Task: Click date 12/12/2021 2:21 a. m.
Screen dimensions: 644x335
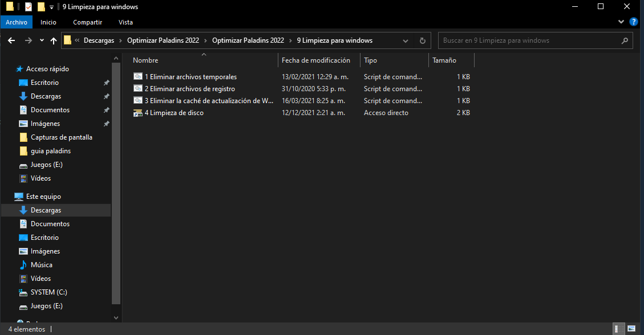Action: tap(313, 112)
